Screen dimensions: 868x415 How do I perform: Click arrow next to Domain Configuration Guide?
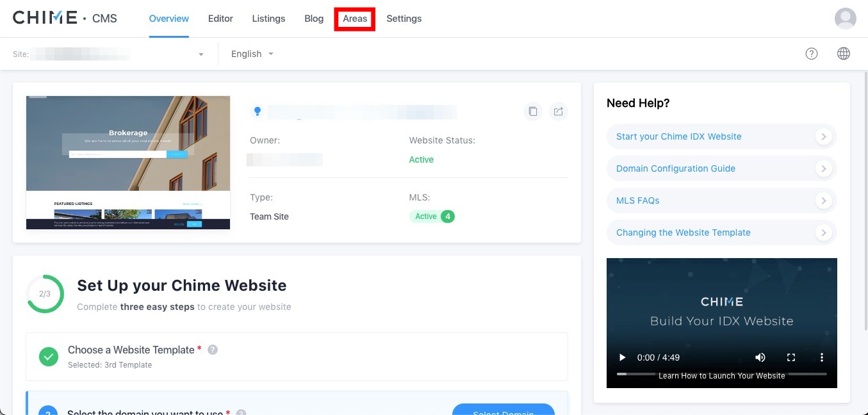click(x=824, y=168)
